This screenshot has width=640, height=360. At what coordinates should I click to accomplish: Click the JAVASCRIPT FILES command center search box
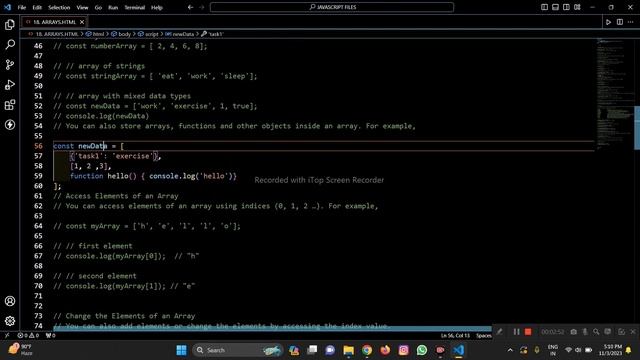332,7
